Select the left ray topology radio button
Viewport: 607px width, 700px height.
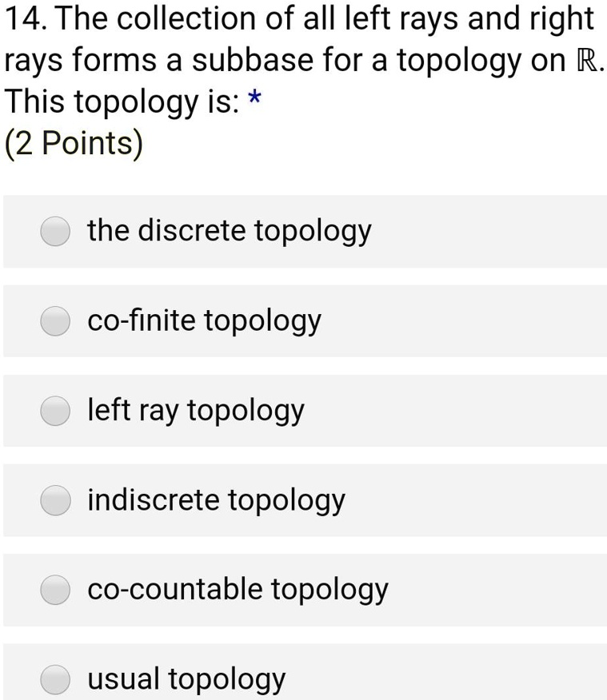(54, 412)
